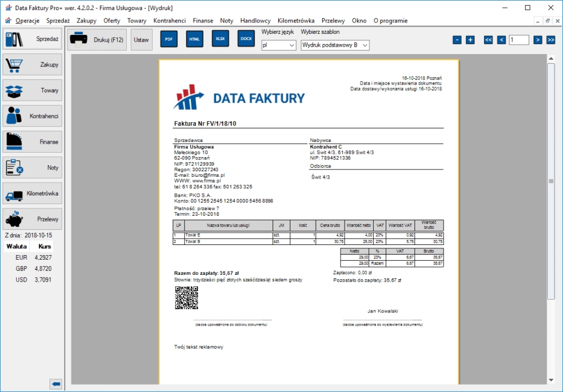Collapse sidebar with the blue arrow
Viewport: 563px width, 392px height.
click(56, 384)
